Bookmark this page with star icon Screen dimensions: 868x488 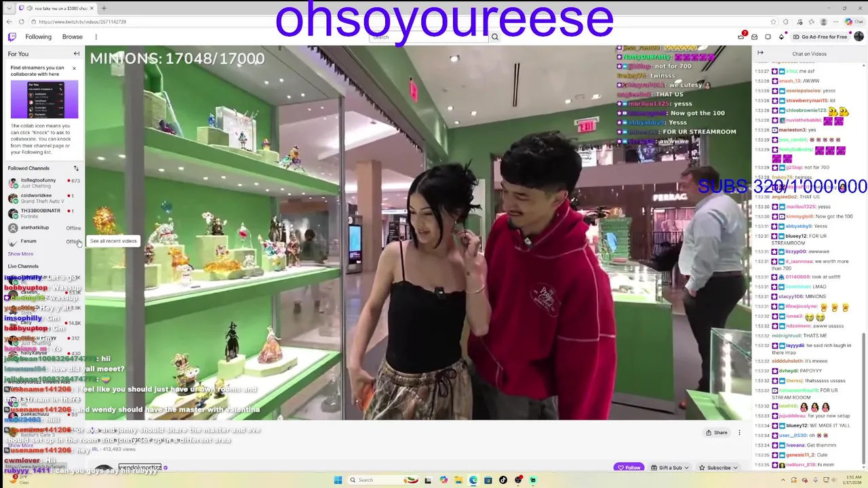point(773,22)
